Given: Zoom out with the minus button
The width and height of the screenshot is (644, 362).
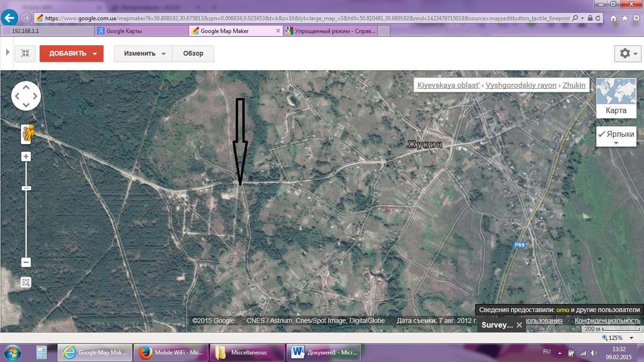Looking at the screenshot, I should (26, 262).
